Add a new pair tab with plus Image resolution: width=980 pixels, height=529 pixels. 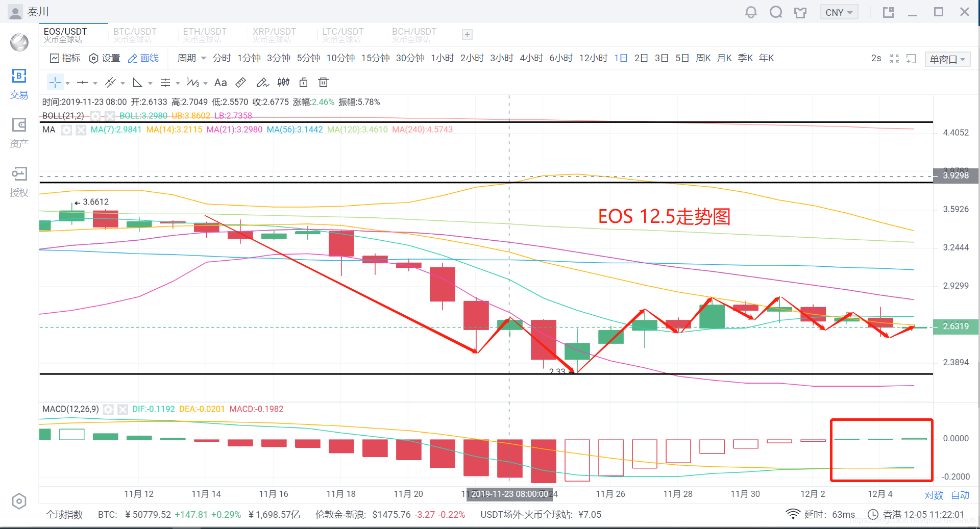pyautogui.click(x=467, y=35)
